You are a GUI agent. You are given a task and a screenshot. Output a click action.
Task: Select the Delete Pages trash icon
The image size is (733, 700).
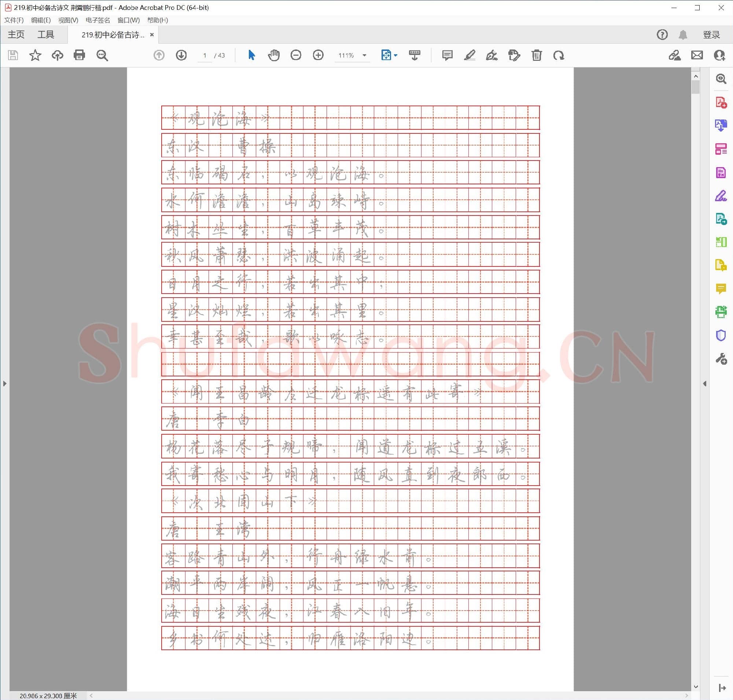point(537,55)
